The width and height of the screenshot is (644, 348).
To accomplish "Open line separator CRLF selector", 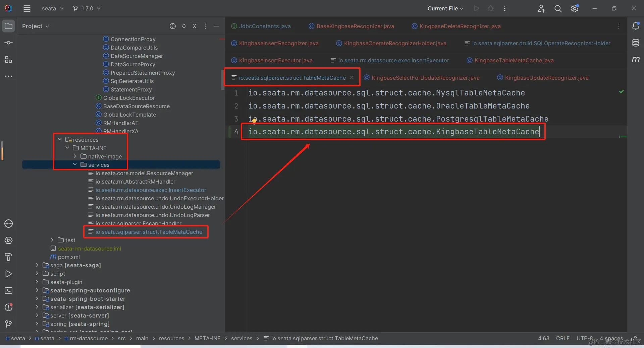I will click(562, 338).
